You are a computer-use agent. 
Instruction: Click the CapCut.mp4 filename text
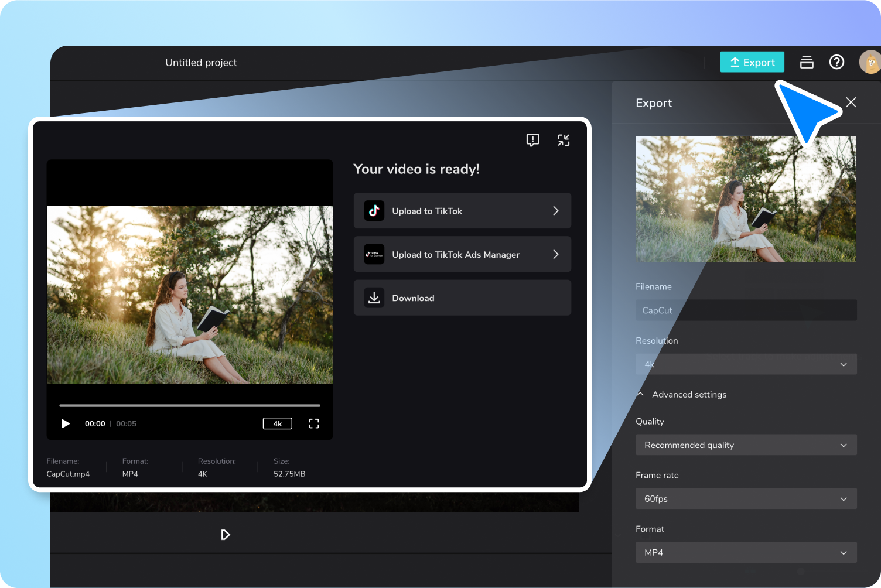(x=68, y=474)
